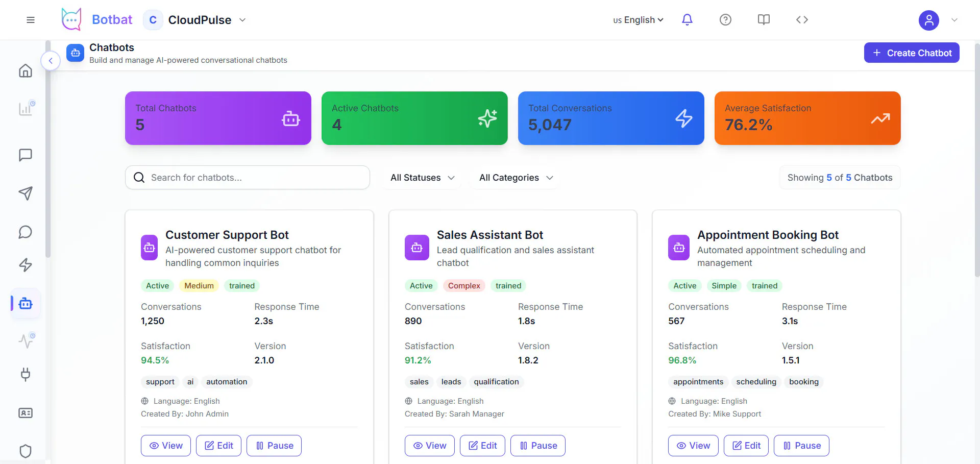980x464 pixels.
Task: Open the lightning bolt sidebar icon
Action: (x=26, y=265)
